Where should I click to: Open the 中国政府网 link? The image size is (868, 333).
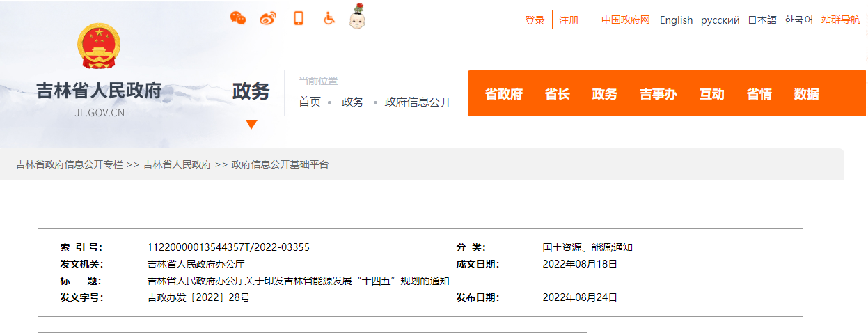pos(625,20)
